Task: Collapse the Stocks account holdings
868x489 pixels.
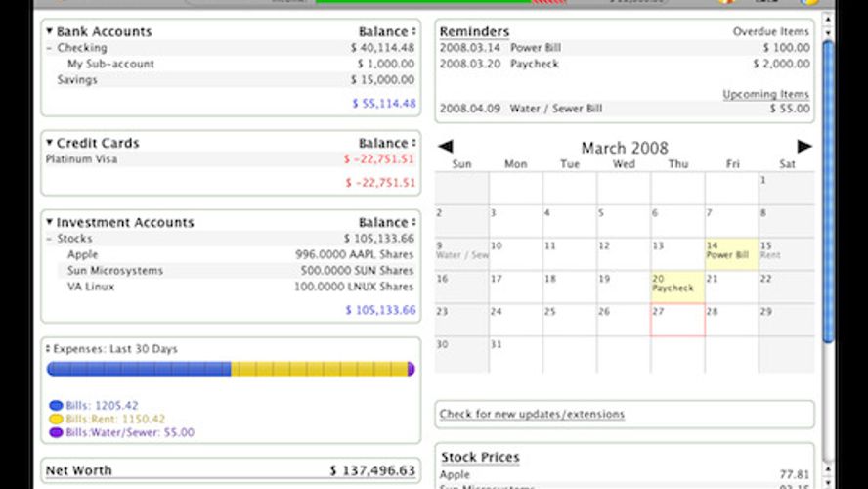Action: click(x=49, y=239)
